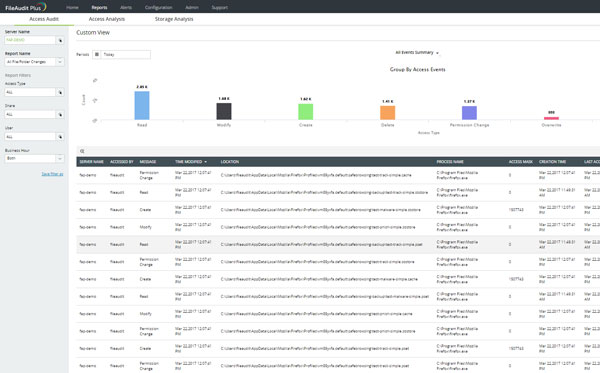This screenshot has width=600, height=373.
Task: Click the Server Name input field
Action: [x=30, y=40]
